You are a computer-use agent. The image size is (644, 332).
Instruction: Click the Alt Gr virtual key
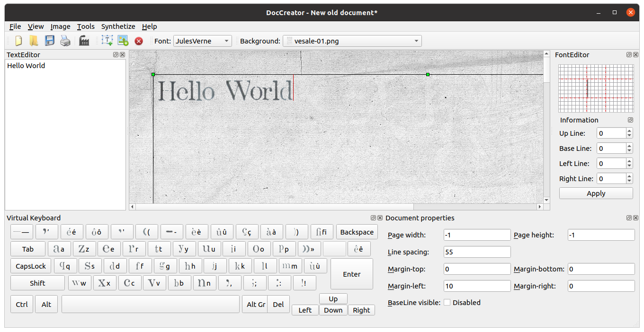pyautogui.click(x=255, y=305)
